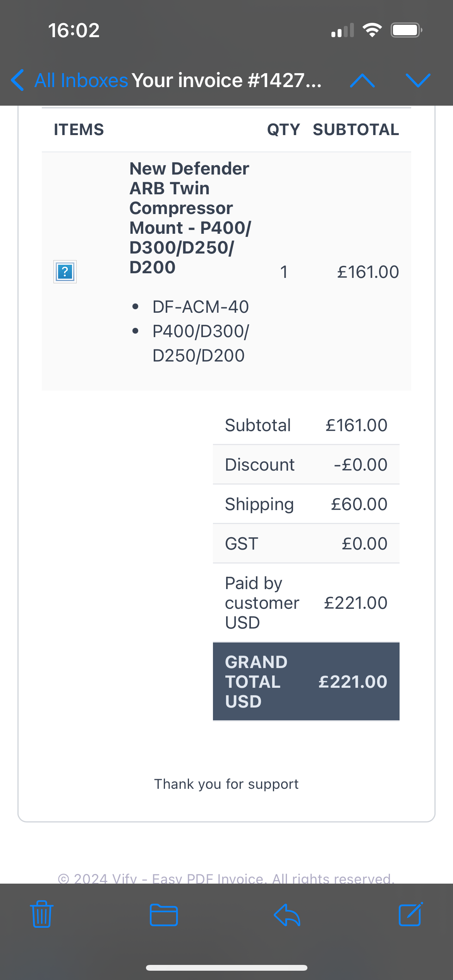Tap the trash icon to delete email

pyautogui.click(x=42, y=914)
